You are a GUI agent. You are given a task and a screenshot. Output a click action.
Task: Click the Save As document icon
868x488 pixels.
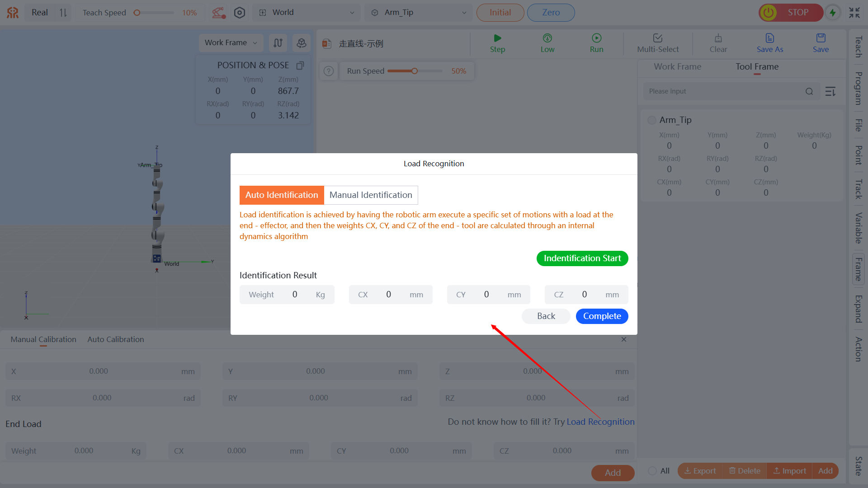769,38
